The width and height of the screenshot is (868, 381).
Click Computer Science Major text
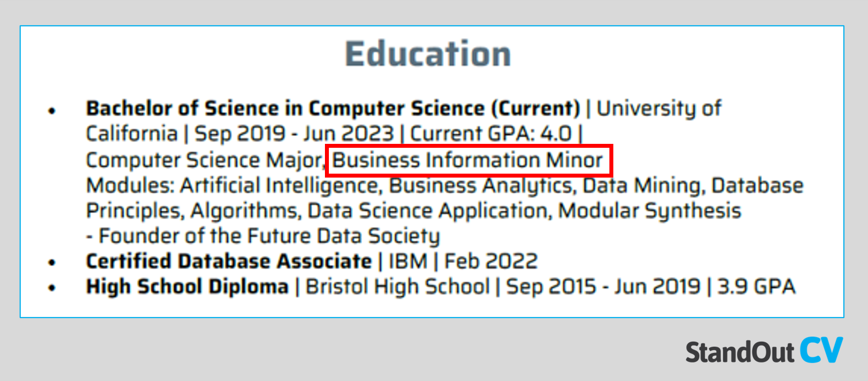tap(206, 161)
